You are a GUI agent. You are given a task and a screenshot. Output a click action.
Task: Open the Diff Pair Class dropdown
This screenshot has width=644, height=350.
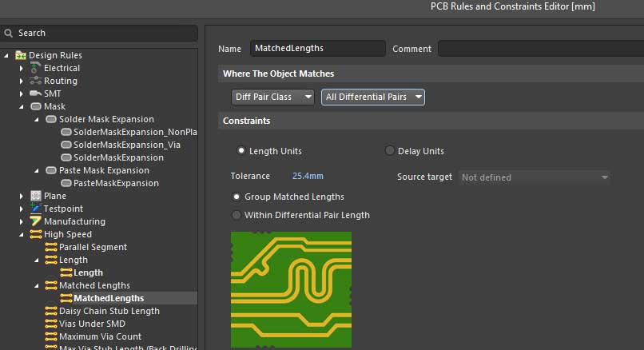tap(273, 97)
